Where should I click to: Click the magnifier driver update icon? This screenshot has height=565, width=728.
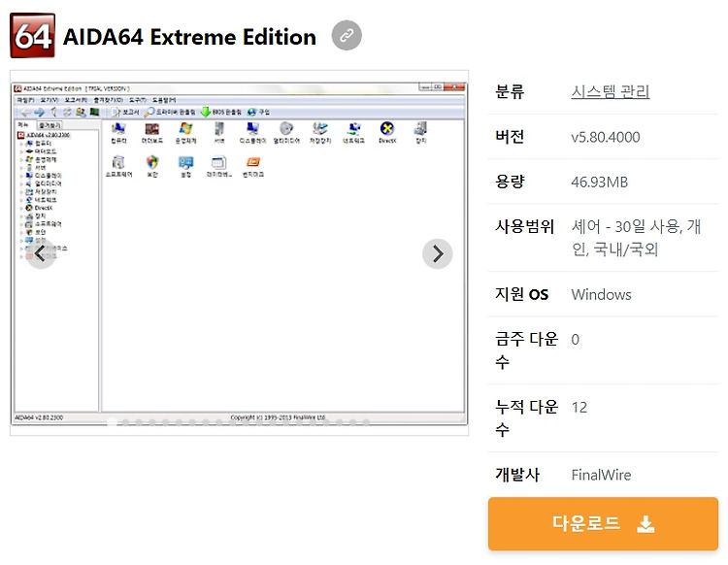[149, 112]
